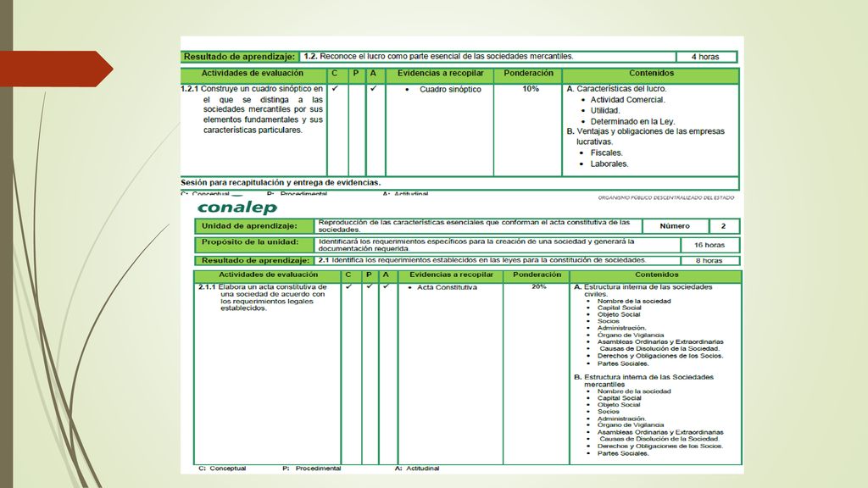The height and width of the screenshot is (488, 868).
Task: Click the 'Laborales.' bullet
Action: 609,164
